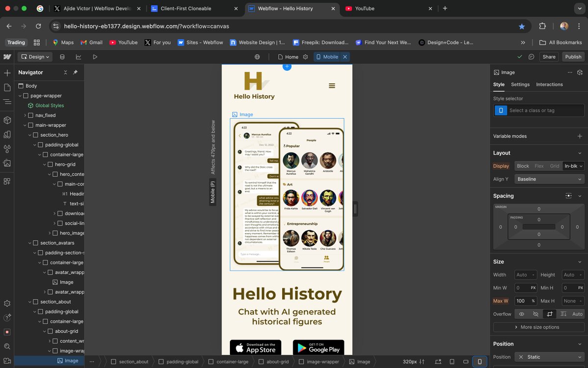
Task: Open the search magnifier icon in sidebar
Action: [x=7, y=346]
